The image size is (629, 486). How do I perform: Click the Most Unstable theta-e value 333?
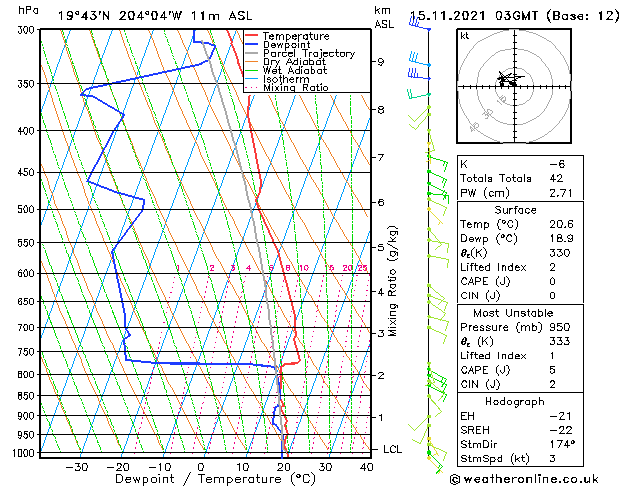(x=560, y=341)
